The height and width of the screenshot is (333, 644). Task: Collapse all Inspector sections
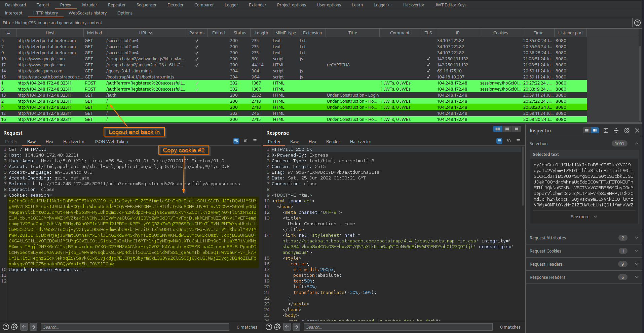click(x=616, y=130)
